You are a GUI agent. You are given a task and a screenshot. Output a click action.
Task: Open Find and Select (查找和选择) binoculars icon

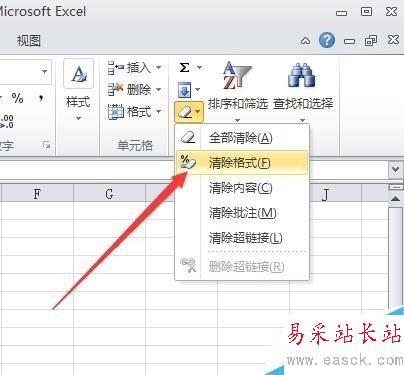(x=302, y=75)
